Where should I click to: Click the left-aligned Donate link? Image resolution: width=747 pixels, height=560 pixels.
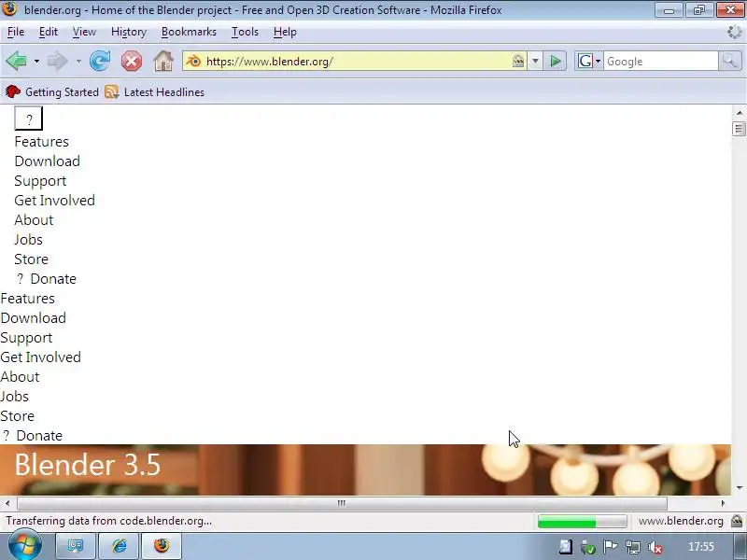(39, 435)
